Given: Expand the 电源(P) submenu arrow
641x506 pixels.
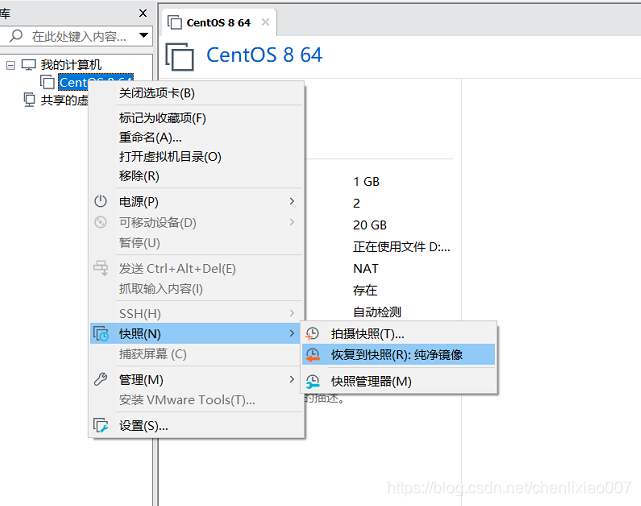Looking at the screenshot, I should (x=291, y=201).
